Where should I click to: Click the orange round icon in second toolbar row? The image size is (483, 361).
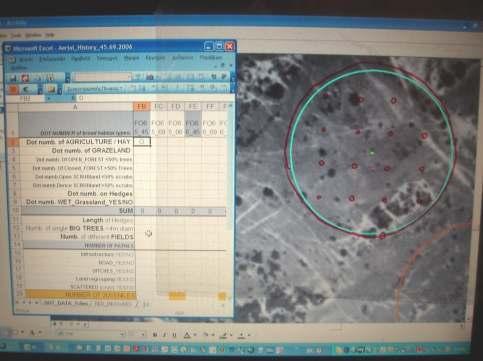[x=13, y=89]
